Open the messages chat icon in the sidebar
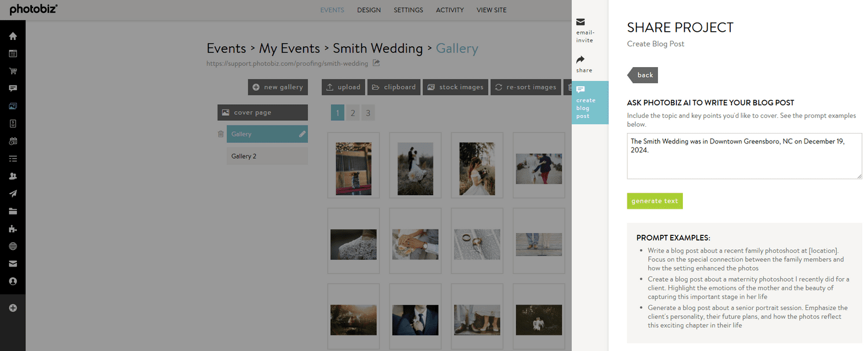Viewport: 868px width, 351px height. pyautogui.click(x=13, y=88)
